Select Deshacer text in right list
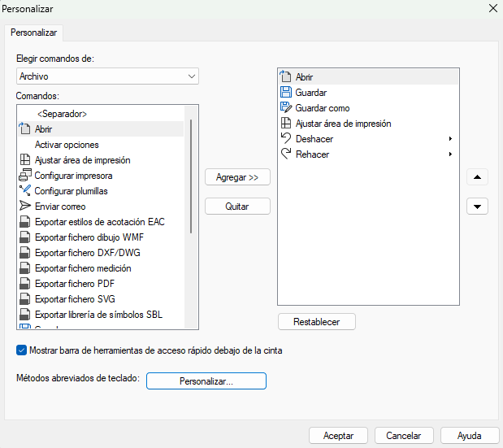This screenshot has height=448, width=503. coord(314,139)
